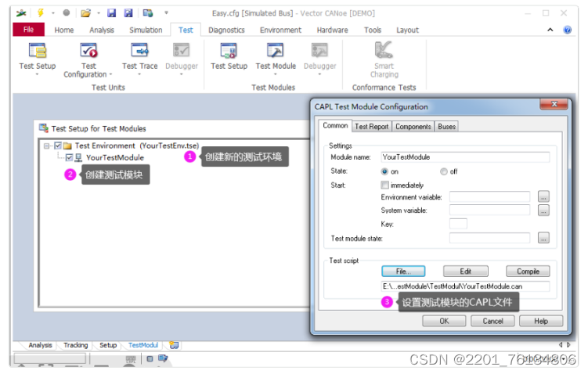Viewport: 588px width, 374px height.
Task: Click the round Stop measurement icon
Action: point(67,13)
